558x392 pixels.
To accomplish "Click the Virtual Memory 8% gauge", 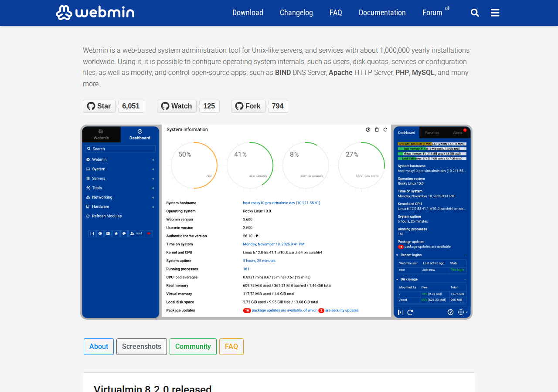I will tap(306, 166).
